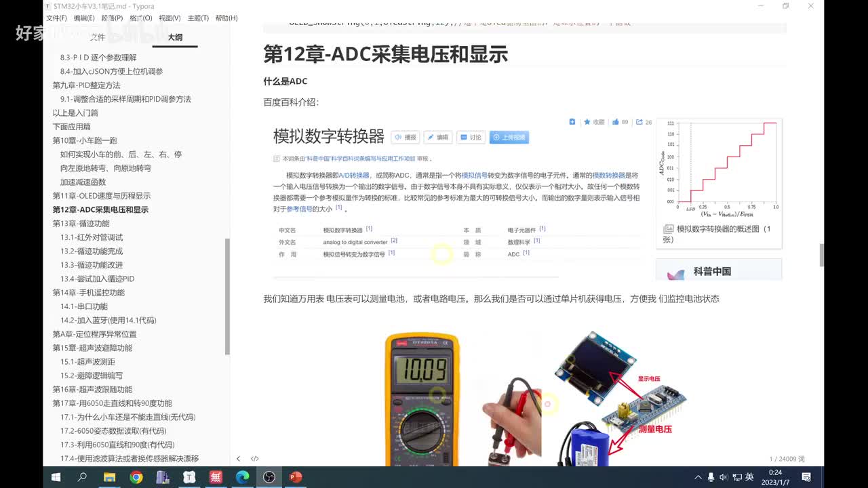Jump to 第11章-OLED速度与历程显示

click(x=102, y=196)
